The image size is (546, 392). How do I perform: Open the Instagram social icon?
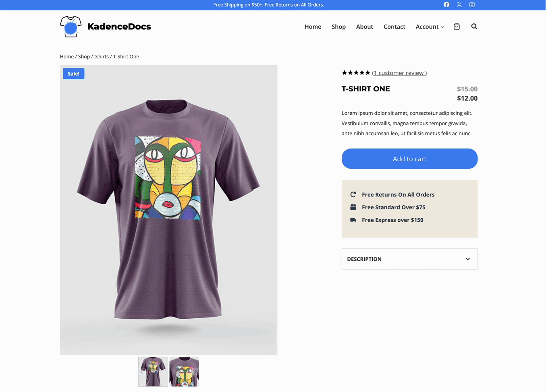472,5
